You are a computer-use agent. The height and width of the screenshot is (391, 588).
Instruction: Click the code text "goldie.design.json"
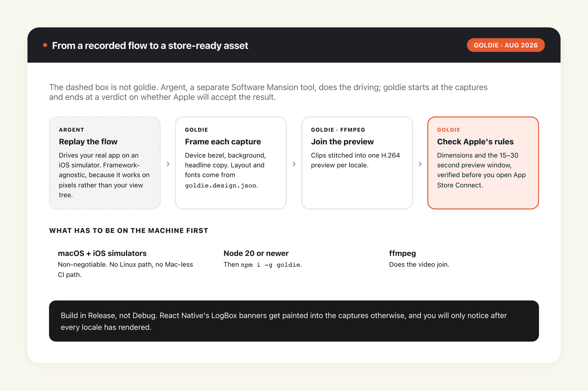point(220,185)
